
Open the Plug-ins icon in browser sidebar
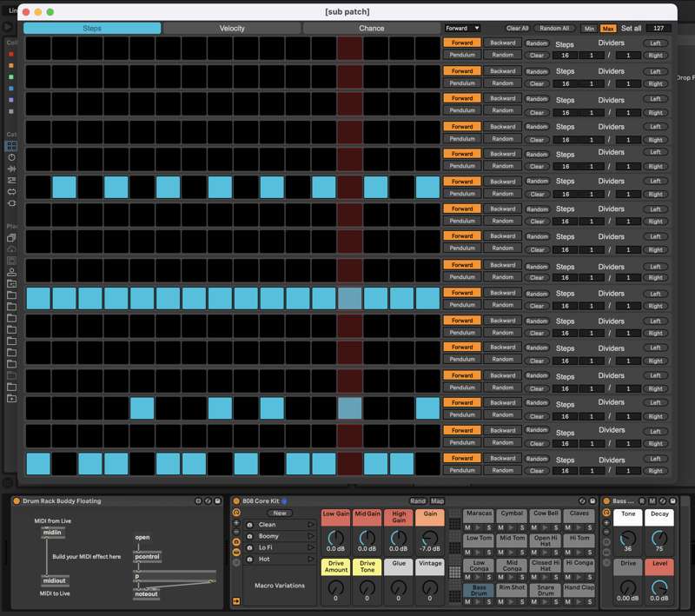tap(11, 203)
